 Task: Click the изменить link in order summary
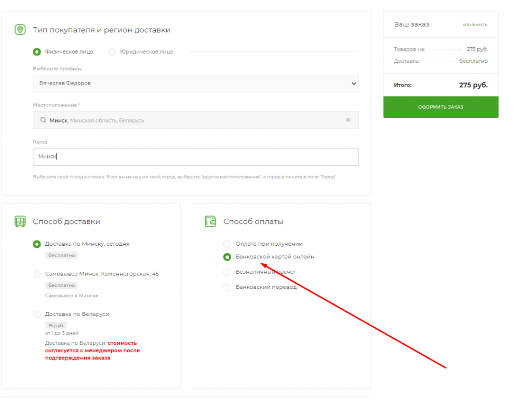click(x=475, y=25)
